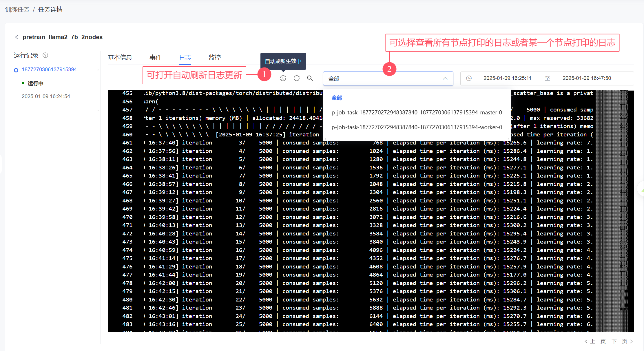Image resolution: width=644 pixels, height=351 pixels.
Task: Select log line number 461
Action: point(127,143)
